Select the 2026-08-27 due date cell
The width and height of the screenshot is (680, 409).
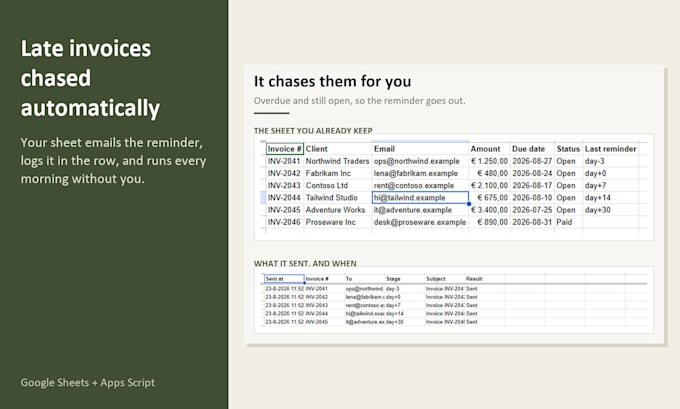pos(532,161)
